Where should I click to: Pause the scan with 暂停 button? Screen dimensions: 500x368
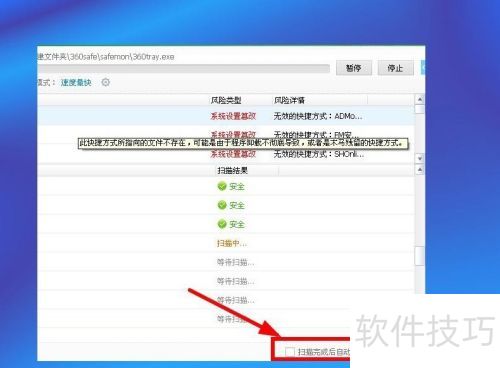click(354, 68)
